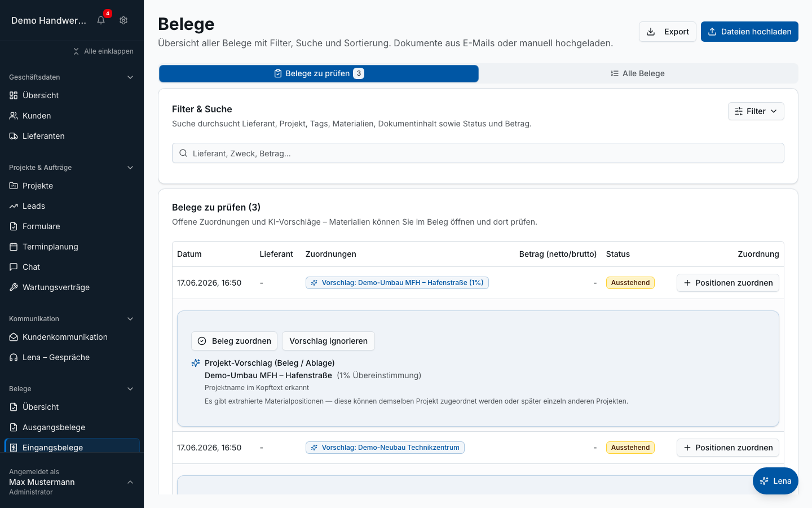Click the search magnifier icon
The image size is (812, 508).
tap(183, 153)
